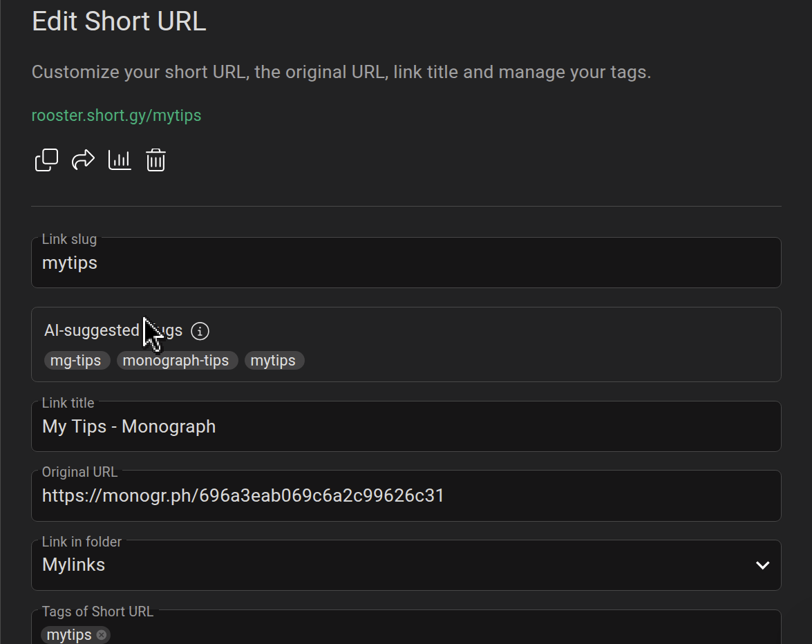Image resolution: width=812 pixels, height=644 pixels.
Task: Click the Edit Short URL heading
Action: (119, 21)
